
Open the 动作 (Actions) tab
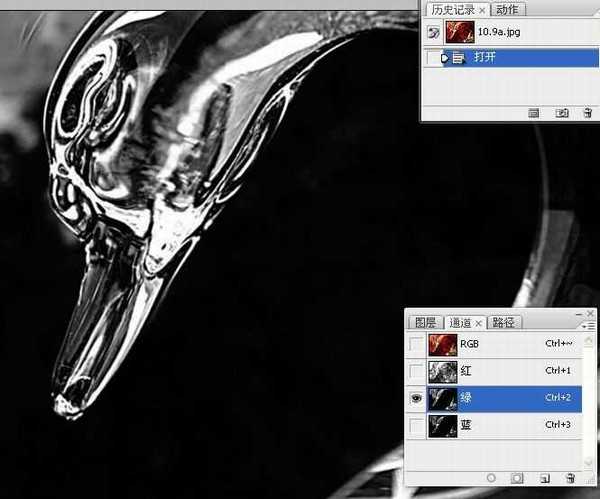pos(507,9)
